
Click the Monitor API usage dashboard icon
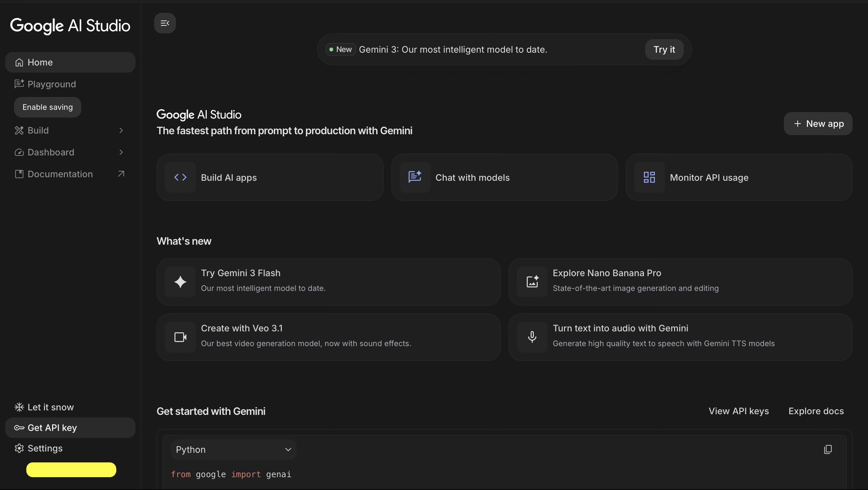pyautogui.click(x=649, y=177)
